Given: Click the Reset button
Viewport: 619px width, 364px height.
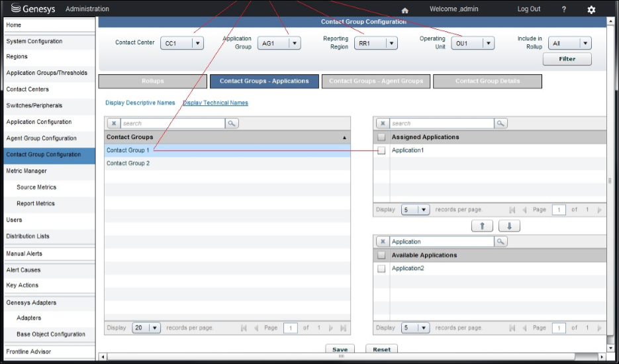Looking at the screenshot, I should point(381,349).
